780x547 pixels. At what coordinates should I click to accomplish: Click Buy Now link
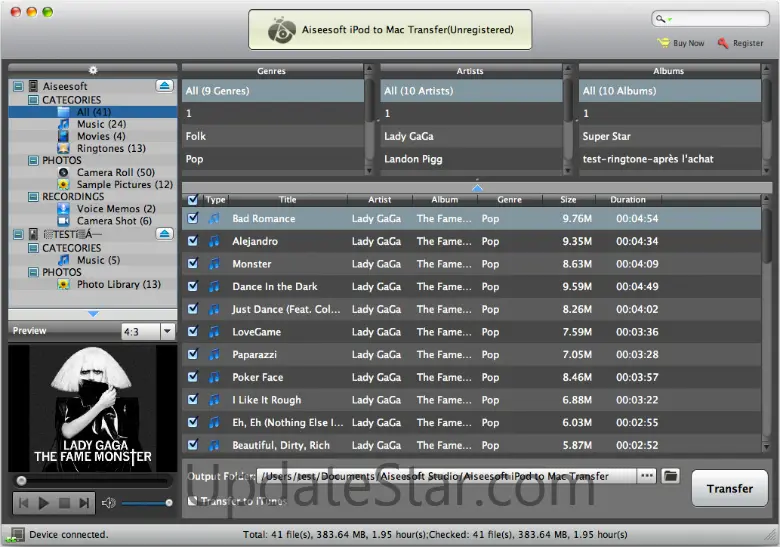688,43
